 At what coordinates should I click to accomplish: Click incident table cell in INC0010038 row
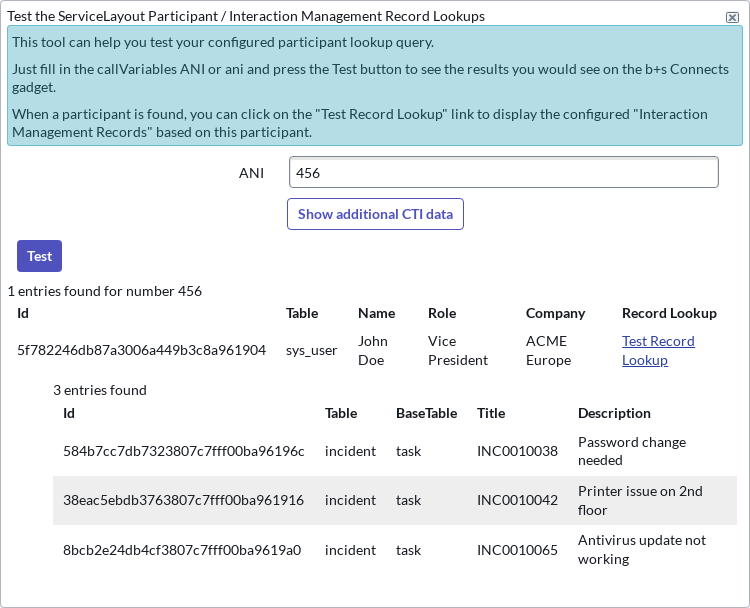(350, 451)
